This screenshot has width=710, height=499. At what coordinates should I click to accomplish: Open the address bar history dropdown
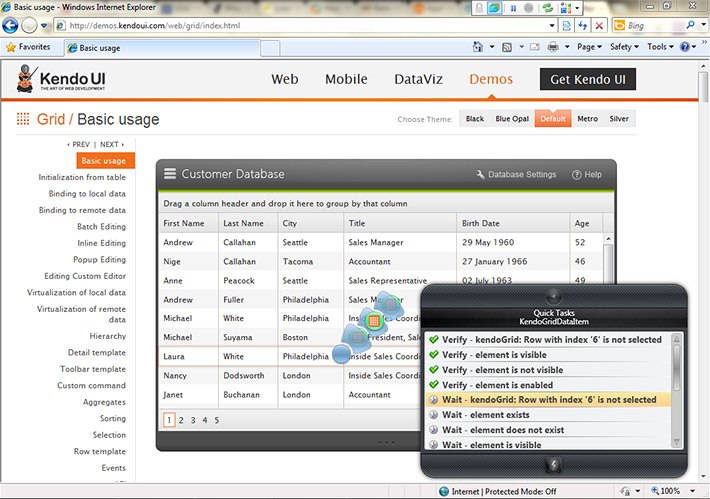pyautogui.click(x=552, y=26)
